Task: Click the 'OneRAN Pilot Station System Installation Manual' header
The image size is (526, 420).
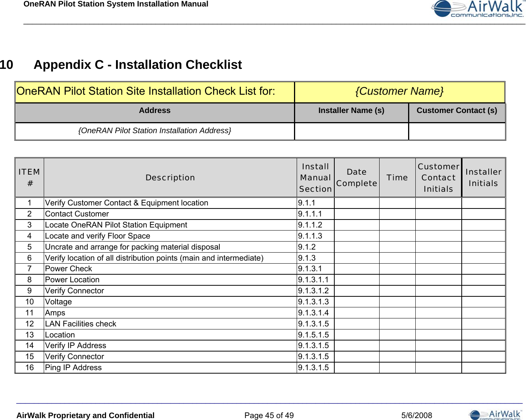Action: pyautogui.click(x=116, y=4)
